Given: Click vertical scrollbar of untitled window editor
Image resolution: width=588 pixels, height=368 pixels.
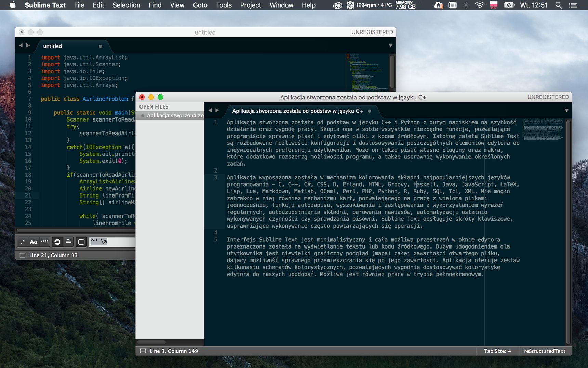Looking at the screenshot, I should 392,72.
